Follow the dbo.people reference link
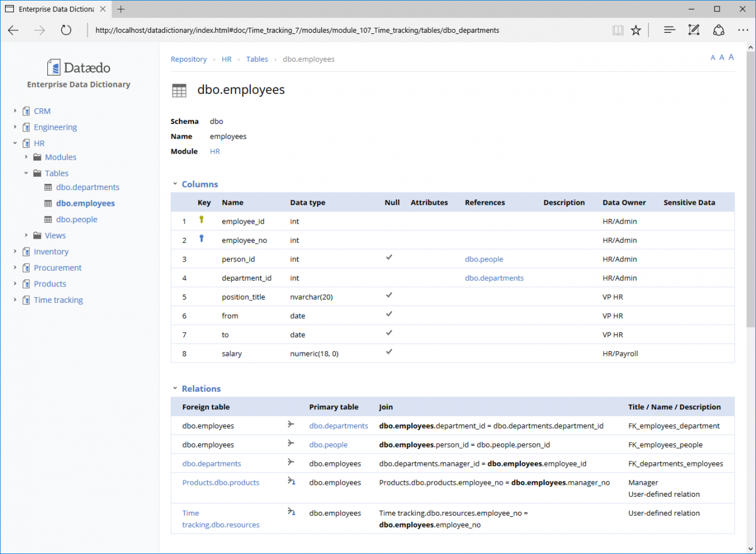 coord(484,259)
